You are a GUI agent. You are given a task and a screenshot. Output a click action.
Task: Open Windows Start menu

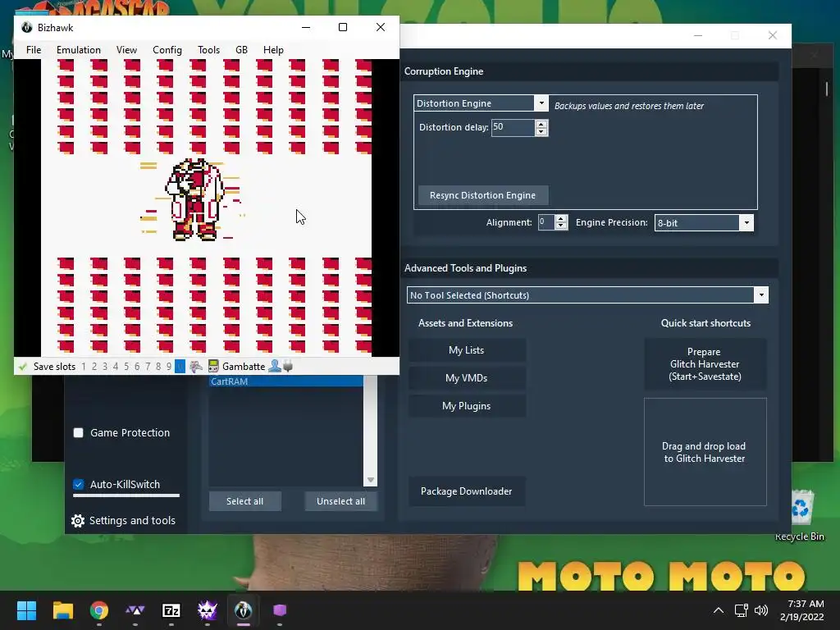(26, 610)
